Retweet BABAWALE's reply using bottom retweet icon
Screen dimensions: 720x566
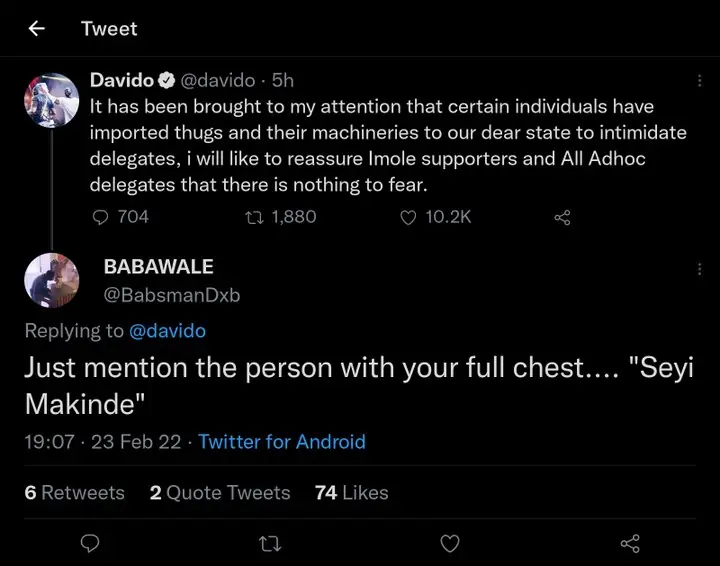pos(270,543)
